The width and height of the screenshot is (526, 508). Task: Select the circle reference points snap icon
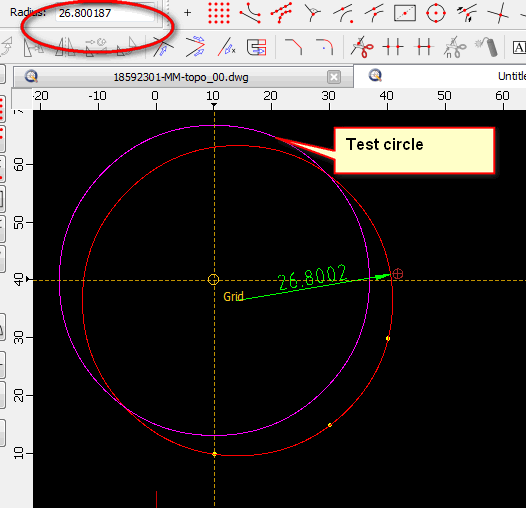point(436,13)
